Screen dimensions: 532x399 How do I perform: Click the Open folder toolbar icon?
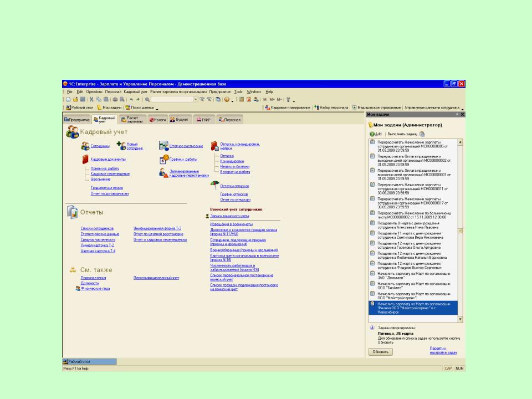click(x=76, y=99)
